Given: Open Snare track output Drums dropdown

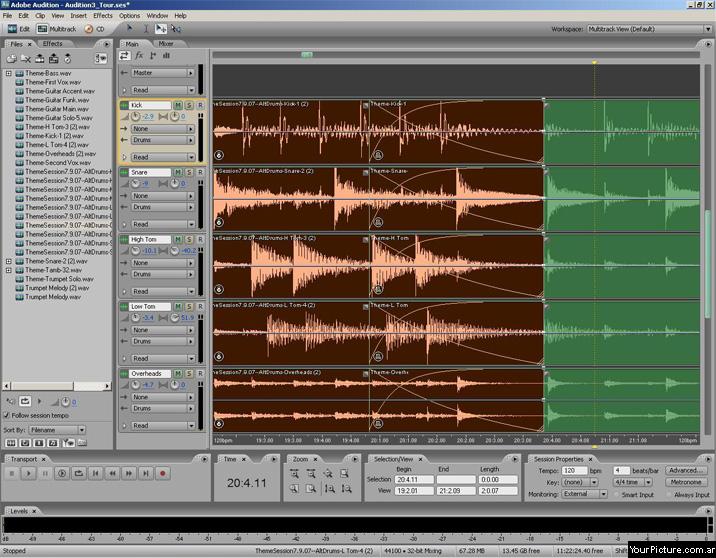Looking at the screenshot, I should tap(163, 207).
